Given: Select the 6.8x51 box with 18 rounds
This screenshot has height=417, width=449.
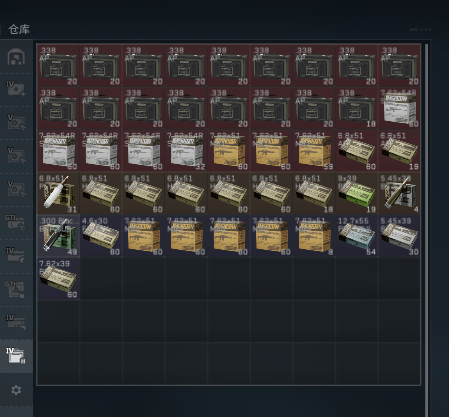Looking at the screenshot, I should (x=314, y=193).
